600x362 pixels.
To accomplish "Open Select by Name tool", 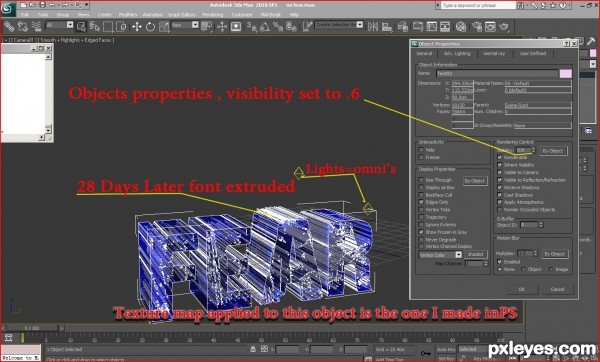I will 95,26.
